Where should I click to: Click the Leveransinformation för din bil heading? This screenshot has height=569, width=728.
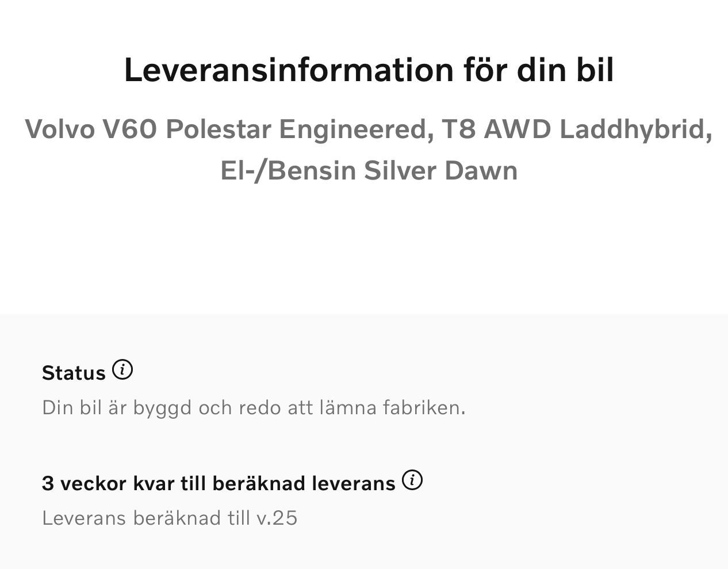[x=369, y=70]
